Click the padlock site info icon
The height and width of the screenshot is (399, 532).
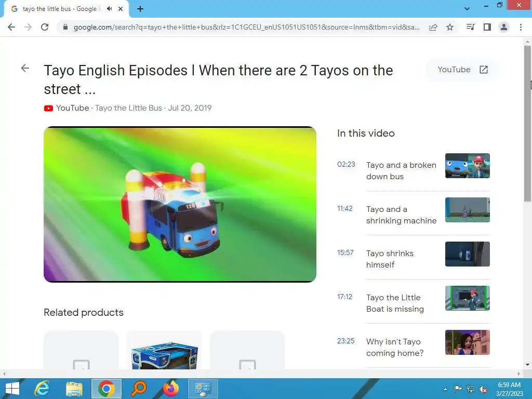(65, 27)
